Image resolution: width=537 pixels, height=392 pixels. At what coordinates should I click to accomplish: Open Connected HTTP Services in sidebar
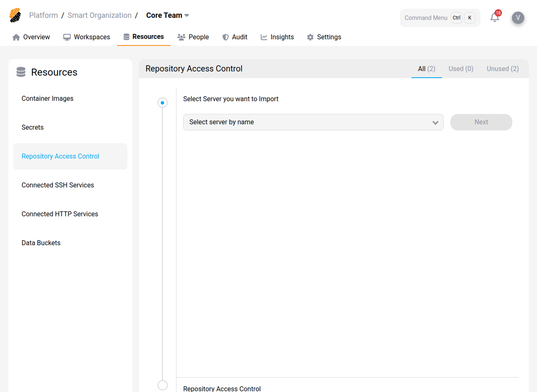pos(70,214)
